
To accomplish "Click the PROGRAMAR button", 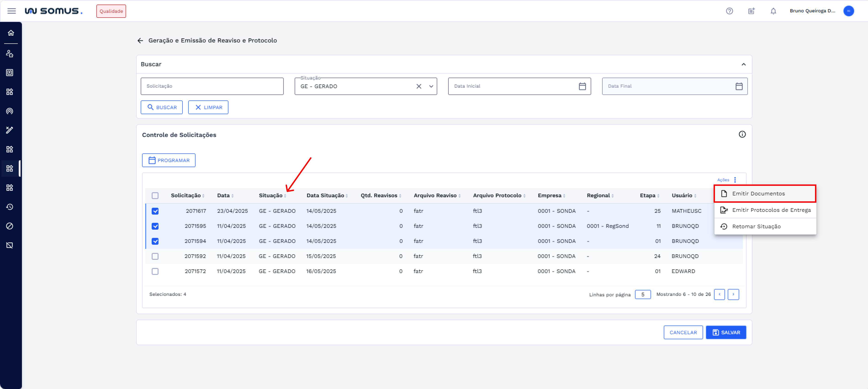I will point(169,160).
